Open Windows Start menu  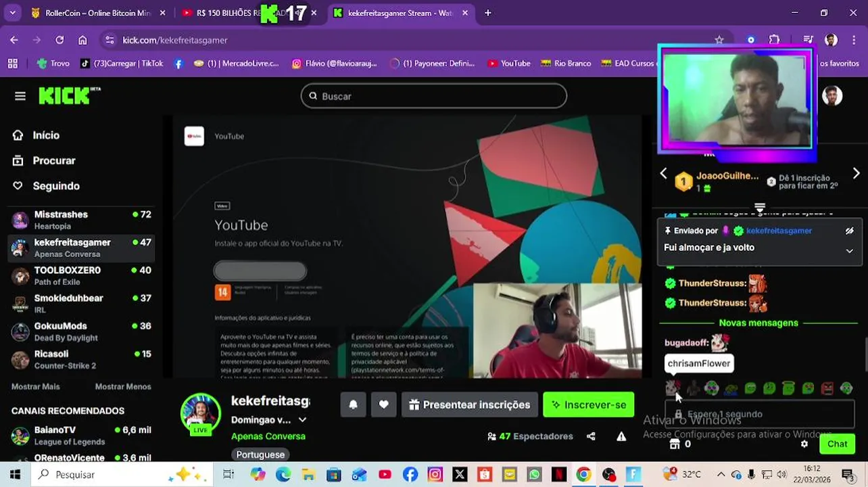point(15,475)
